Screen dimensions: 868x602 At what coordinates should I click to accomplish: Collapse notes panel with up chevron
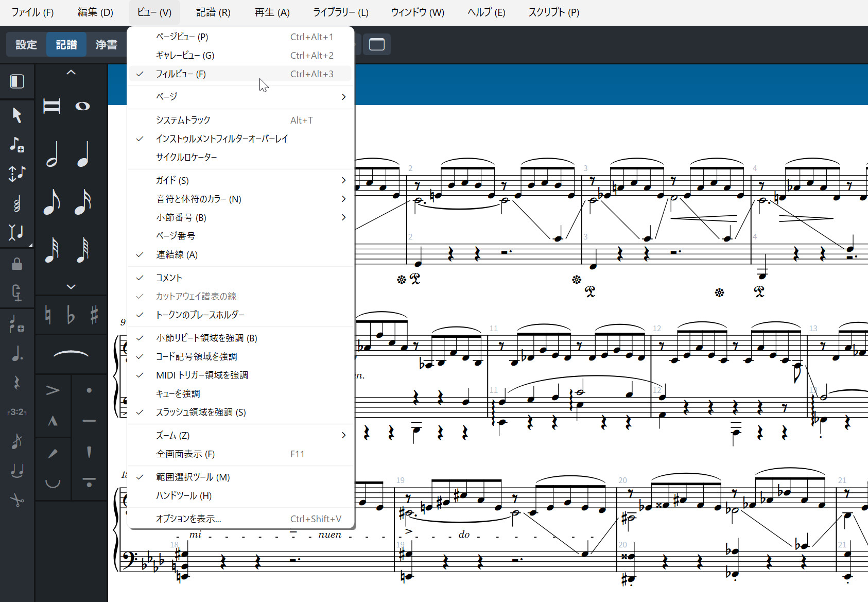point(71,73)
